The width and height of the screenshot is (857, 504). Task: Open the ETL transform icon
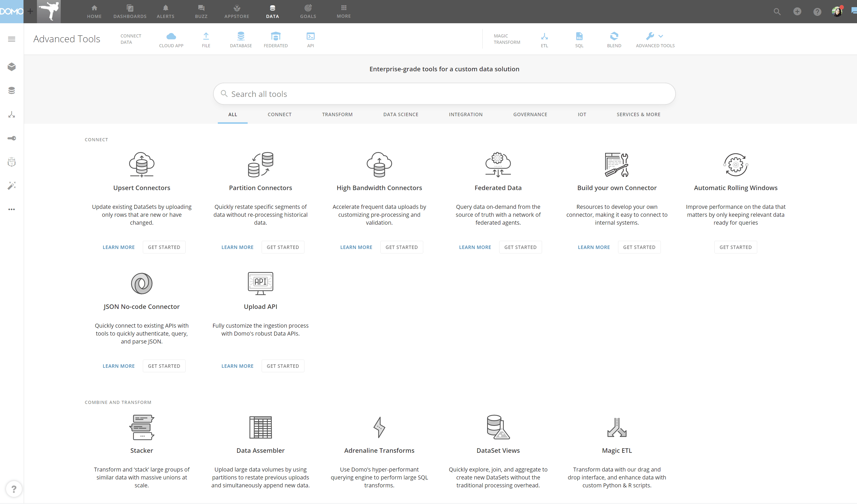544,36
